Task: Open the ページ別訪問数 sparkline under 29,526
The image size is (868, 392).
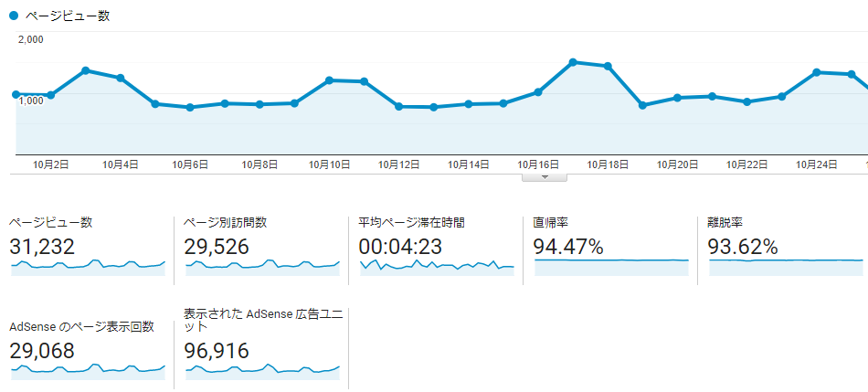Action: click(262, 266)
